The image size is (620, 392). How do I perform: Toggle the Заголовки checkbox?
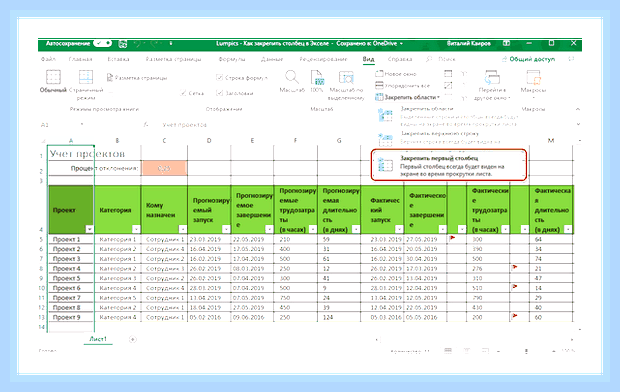(219, 93)
